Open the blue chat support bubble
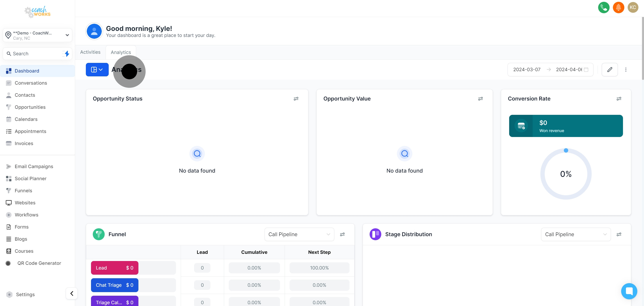This screenshot has height=306, width=644. pos(629,291)
